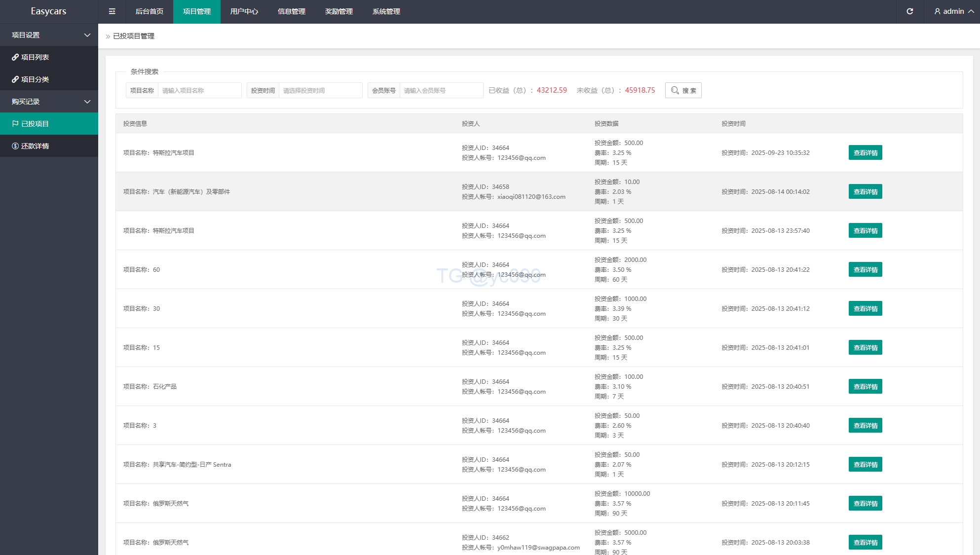The width and height of the screenshot is (980, 555).
Task: Open the 投资时间 date picker field
Action: 320,90
